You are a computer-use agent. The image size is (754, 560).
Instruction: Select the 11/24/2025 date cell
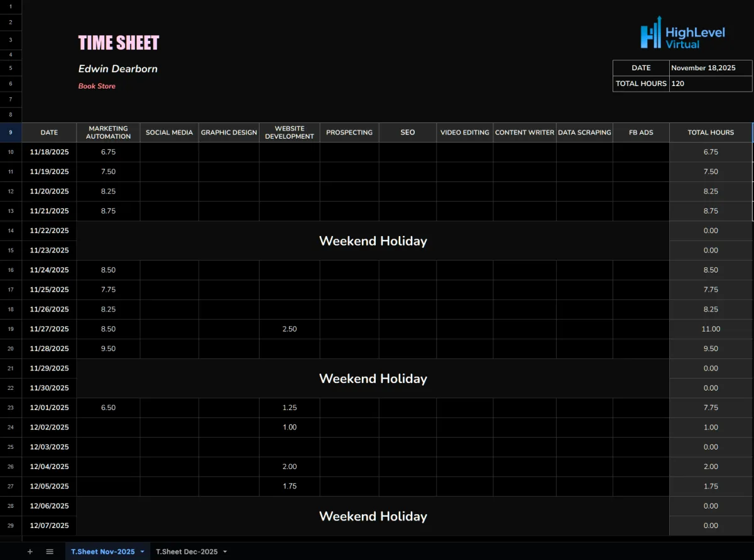click(x=49, y=270)
